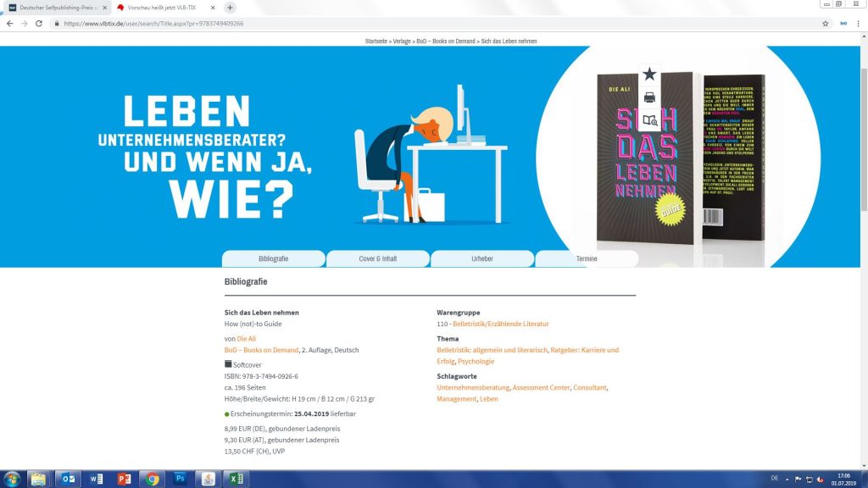The height and width of the screenshot is (488, 868).
Task: Open author link Die Ali
Action: [x=247, y=339]
